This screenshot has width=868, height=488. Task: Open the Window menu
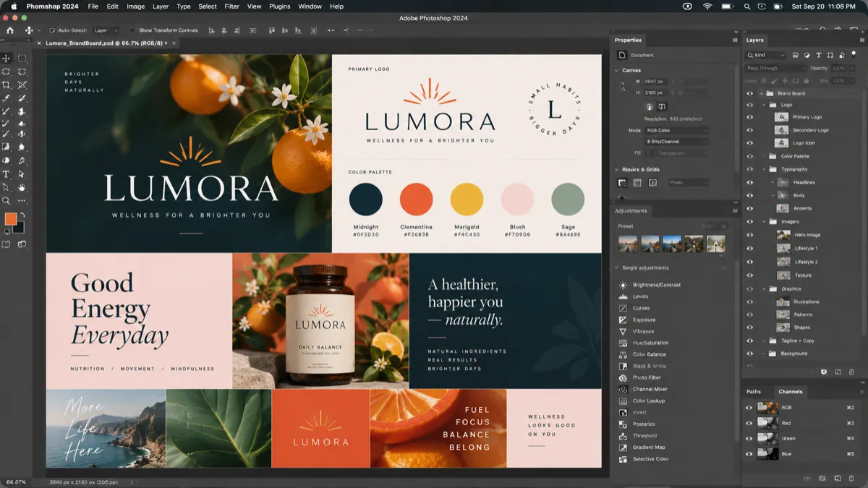pyautogui.click(x=310, y=7)
